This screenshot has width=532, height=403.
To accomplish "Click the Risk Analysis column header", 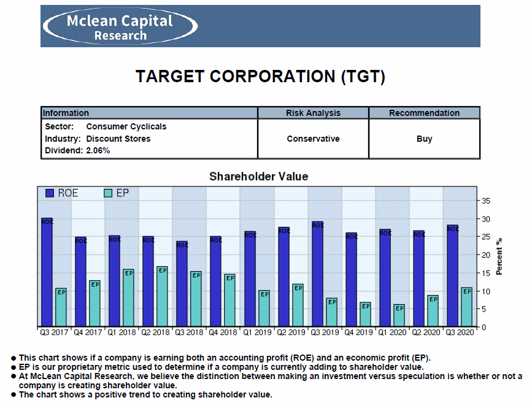I will click(x=313, y=113).
